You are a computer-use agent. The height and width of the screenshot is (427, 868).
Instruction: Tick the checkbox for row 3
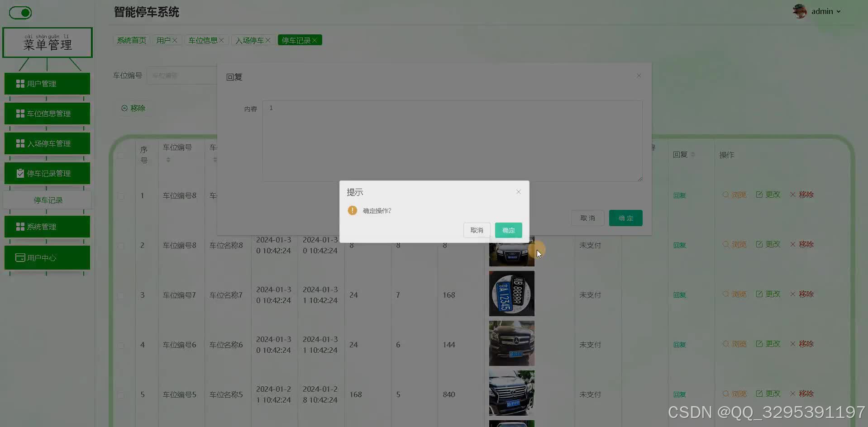click(x=121, y=295)
